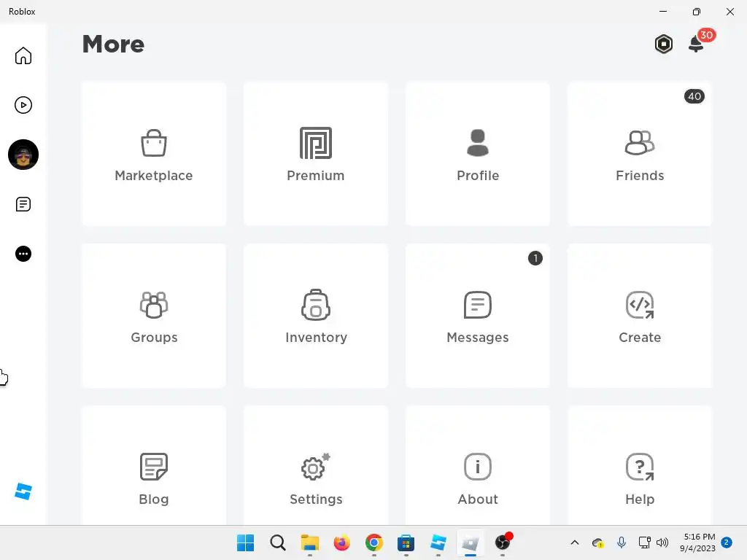The image size is (747, 560).
Task: Open the Blog tile
Action: pyautogui.click(x=154, y=465)
